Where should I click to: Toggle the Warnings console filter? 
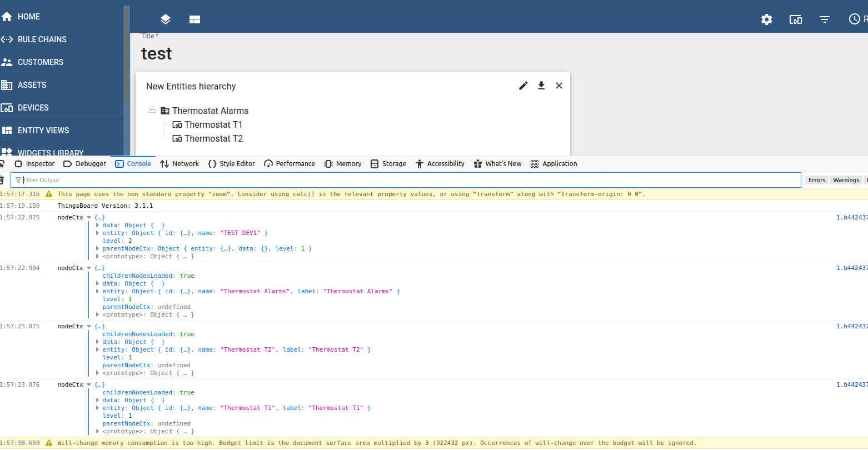click(x=846, y=179)
